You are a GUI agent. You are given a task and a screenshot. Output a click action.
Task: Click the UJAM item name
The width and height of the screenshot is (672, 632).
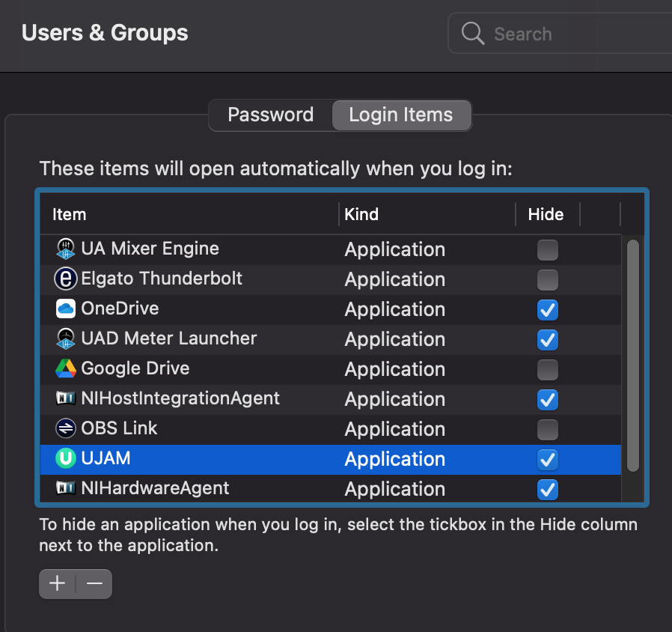tap(106, 458)
